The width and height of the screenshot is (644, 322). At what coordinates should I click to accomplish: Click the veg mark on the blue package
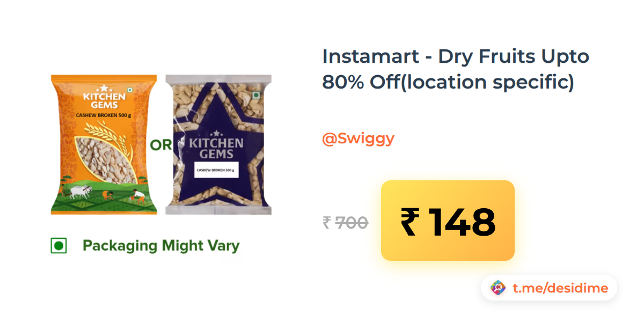(x=256, y=96)
